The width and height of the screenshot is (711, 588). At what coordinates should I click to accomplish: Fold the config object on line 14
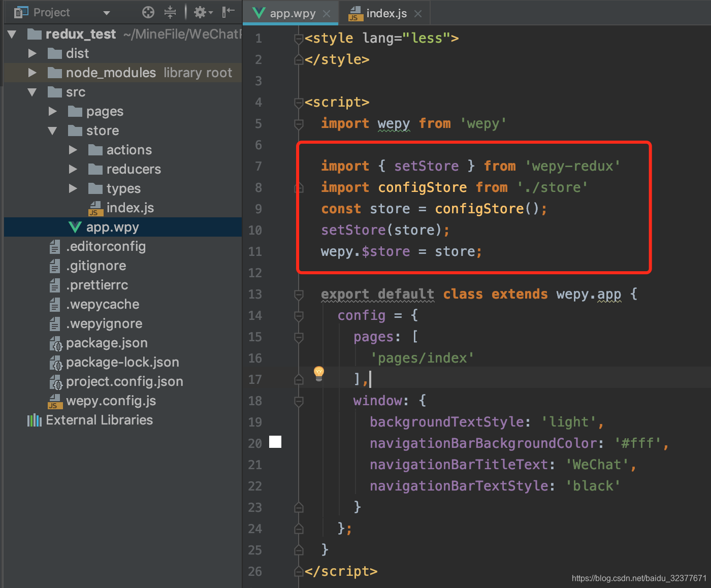point(299,316)
